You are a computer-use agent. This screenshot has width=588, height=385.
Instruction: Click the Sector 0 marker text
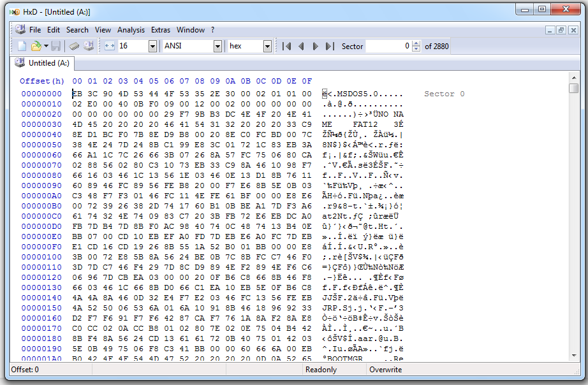point(445,94)
